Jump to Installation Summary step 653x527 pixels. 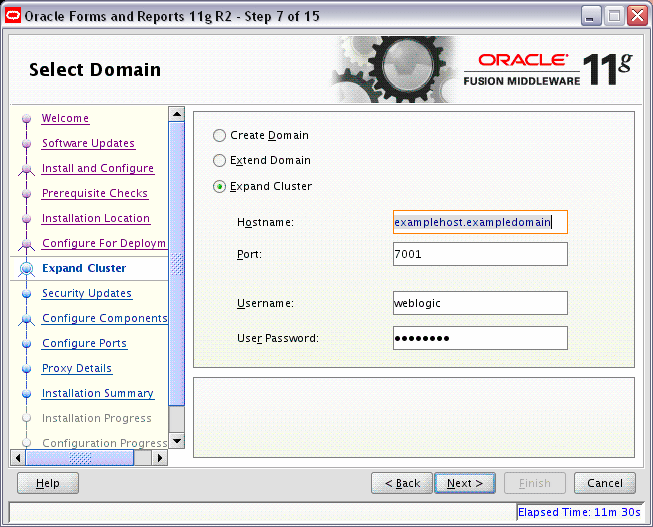click(x=98, y=393)
